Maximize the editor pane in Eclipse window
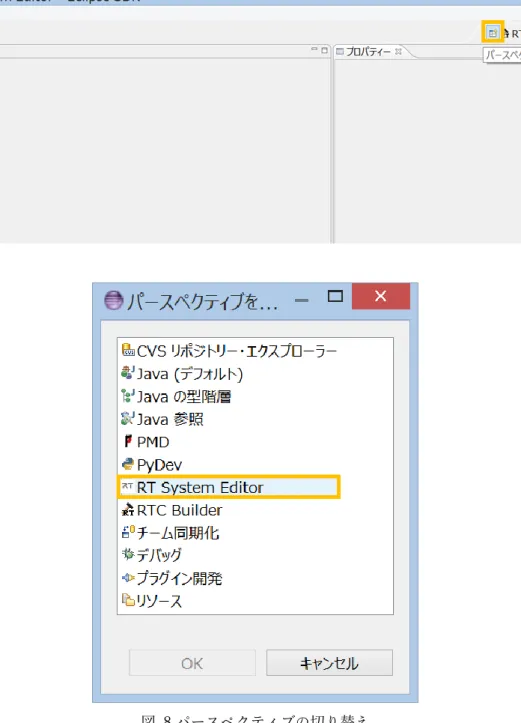This screenshot has height=723, width=521. (325, 49)
